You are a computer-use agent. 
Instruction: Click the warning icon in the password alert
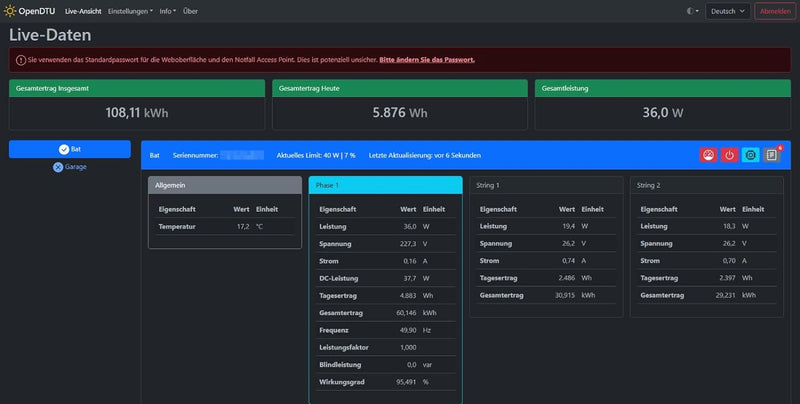pyautogui.click(x=19, y=60)
